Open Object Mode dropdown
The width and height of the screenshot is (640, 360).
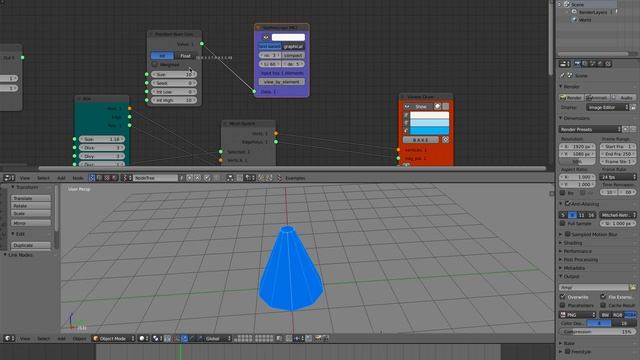point(113,338)
